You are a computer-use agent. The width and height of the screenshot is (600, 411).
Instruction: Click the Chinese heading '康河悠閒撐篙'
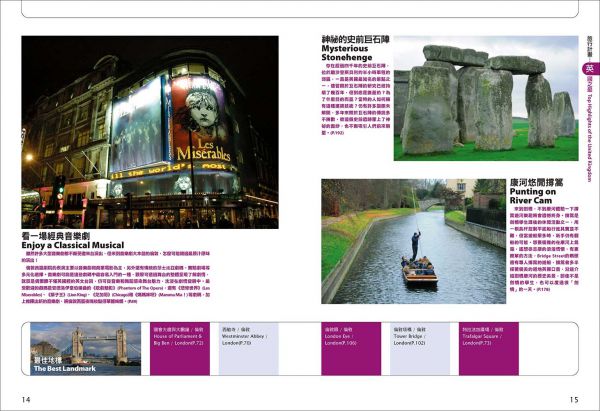point(536,182)
